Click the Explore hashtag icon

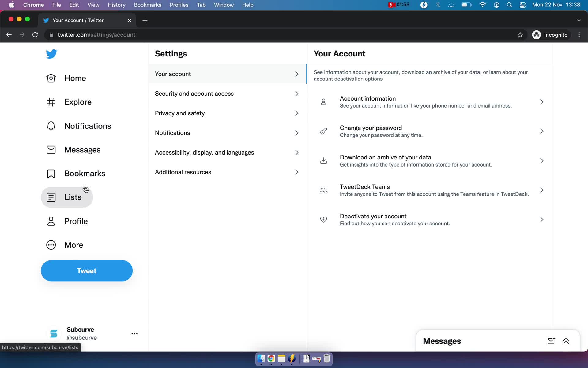tap(51, 102)
